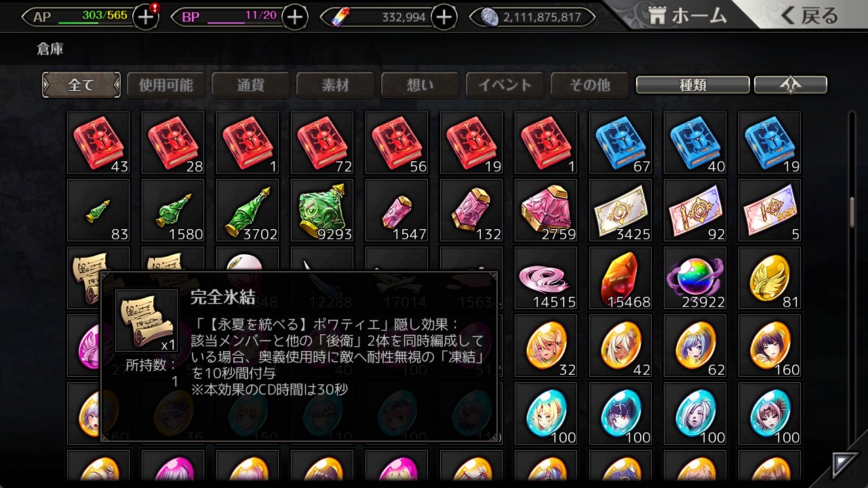868x488 pixels.
Task: Switch to the 素材 tab
Action: coord(336,85)
